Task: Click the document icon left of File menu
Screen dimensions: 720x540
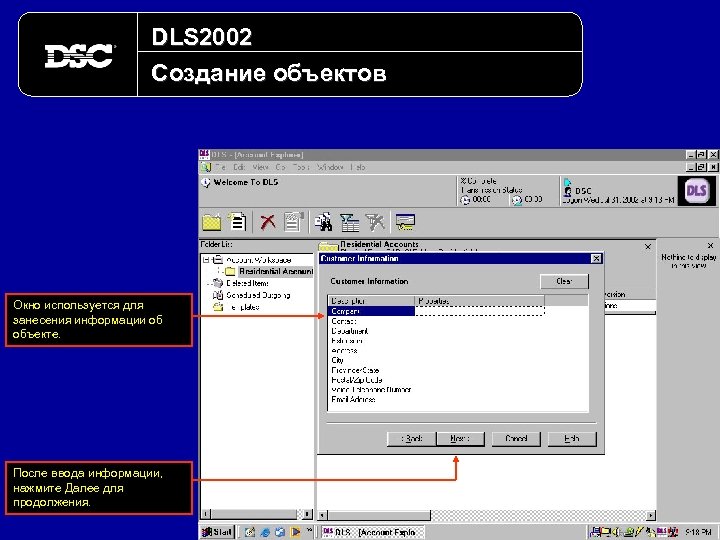Action: tap(205, 167)
